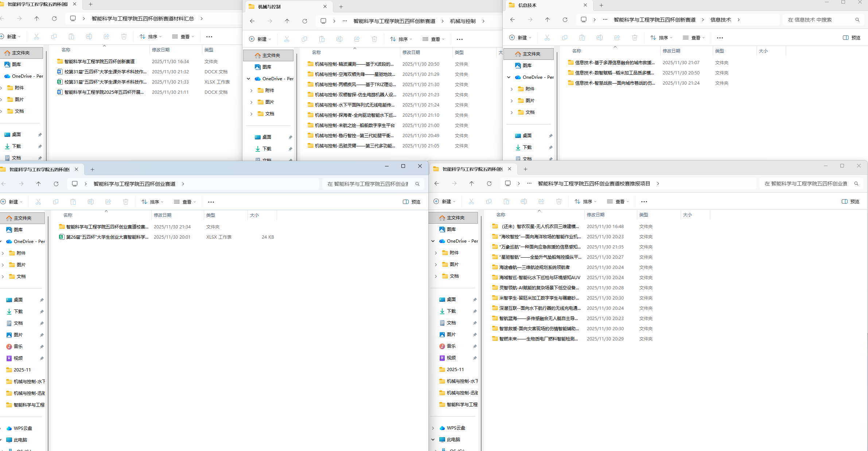Open 音乐 music folder in bottom-right sidebar
Viewport: 868px width, 451px height.
tap(451, 346)
